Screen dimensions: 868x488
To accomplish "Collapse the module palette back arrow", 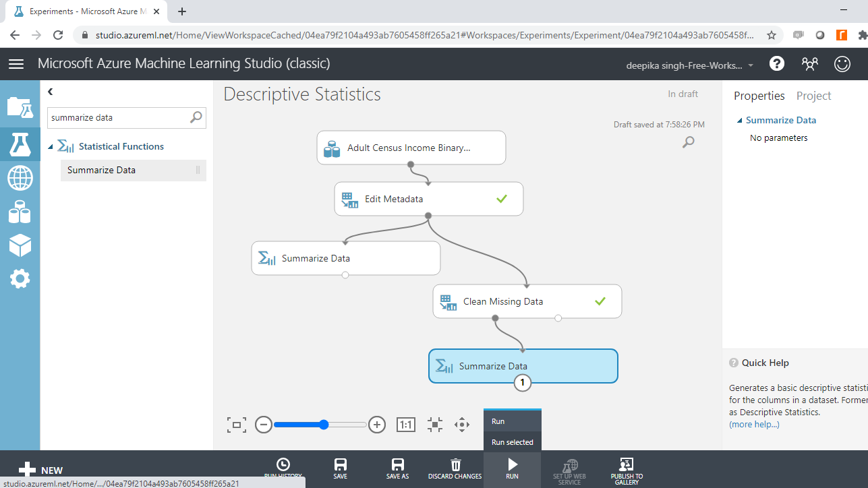I will (51, 92).
